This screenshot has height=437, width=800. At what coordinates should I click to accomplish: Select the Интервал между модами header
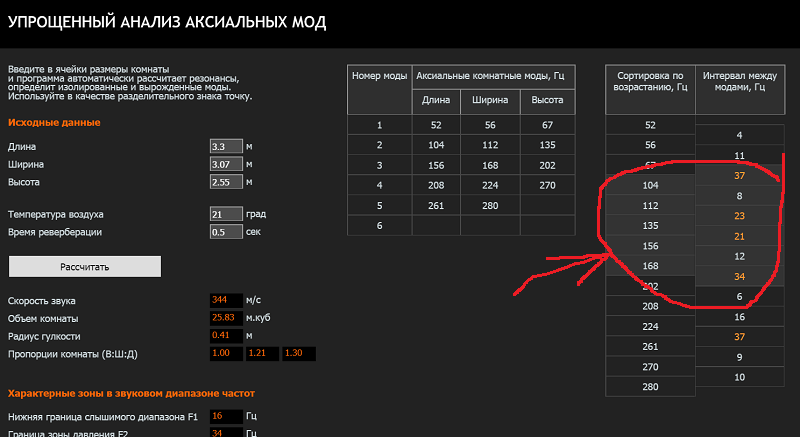[740, 82]
